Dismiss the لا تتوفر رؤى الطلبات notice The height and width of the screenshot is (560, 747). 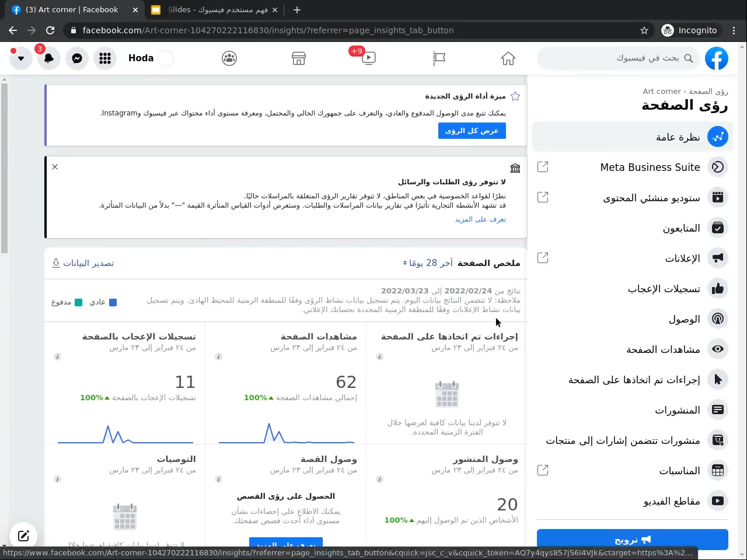tap(55, 167)
